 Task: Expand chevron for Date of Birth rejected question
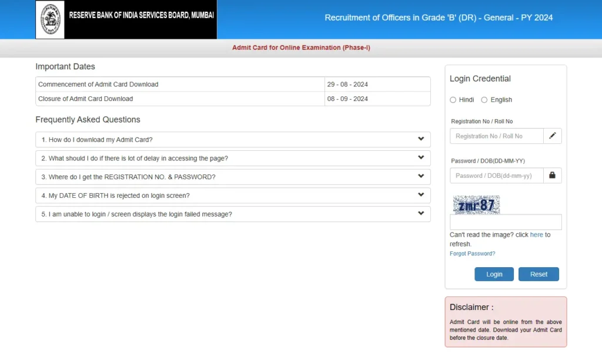point(421,195)
